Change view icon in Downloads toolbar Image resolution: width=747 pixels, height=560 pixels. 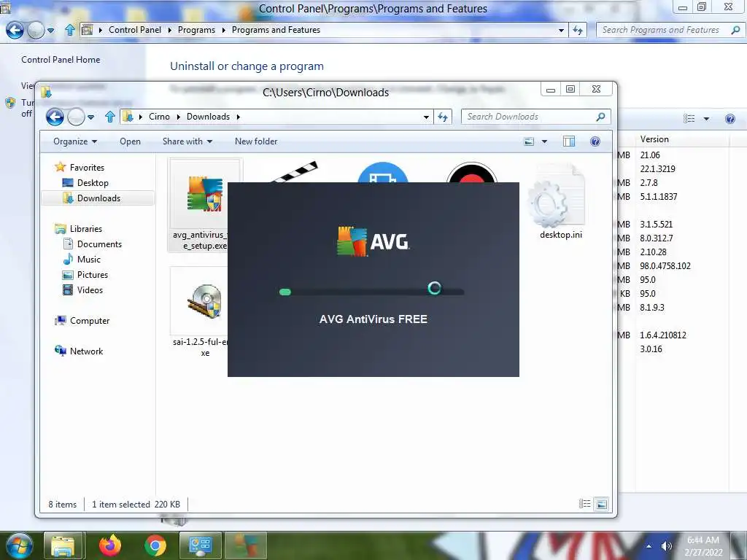click(x=529, y=141)
